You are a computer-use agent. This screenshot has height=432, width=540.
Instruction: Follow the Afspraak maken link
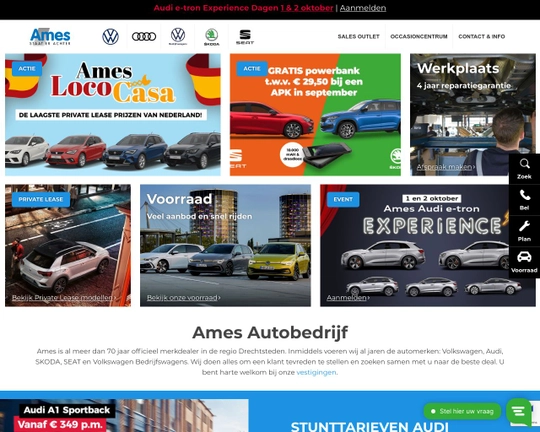(445, 167)
